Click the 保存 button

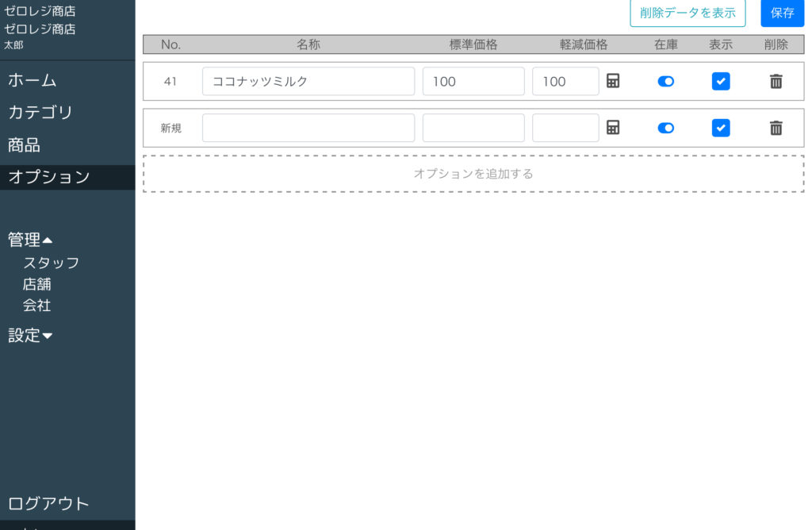(x=782, y=13)
